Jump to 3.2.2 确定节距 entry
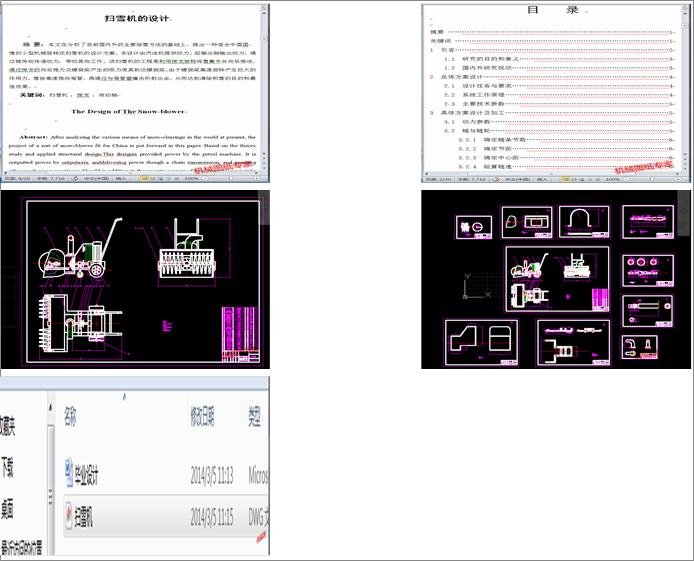Image resolution: width=694 pixels, height=561 pixels. [x=567, y=149]
